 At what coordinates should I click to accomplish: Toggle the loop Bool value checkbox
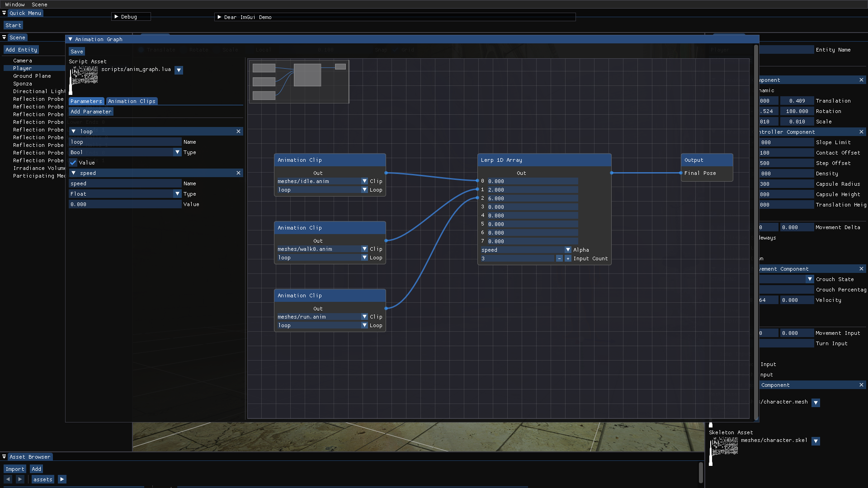[x=73, y=162]
